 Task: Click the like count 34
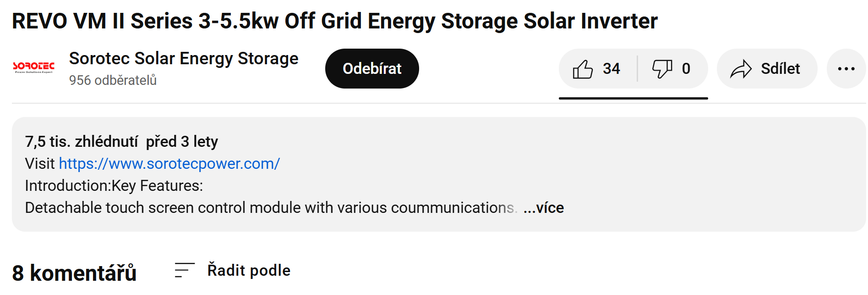[x=611, y=69]
